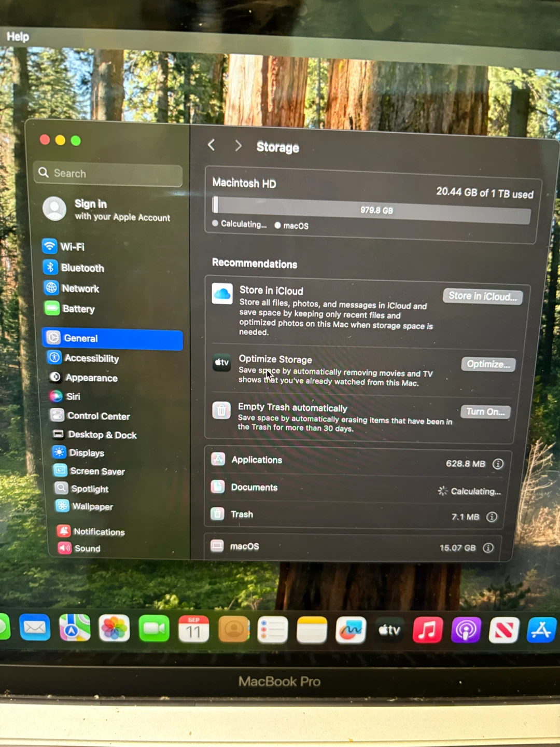This screenshot has width=560, height=747.
Task: Open Siri settings
Action: [65, 396]
